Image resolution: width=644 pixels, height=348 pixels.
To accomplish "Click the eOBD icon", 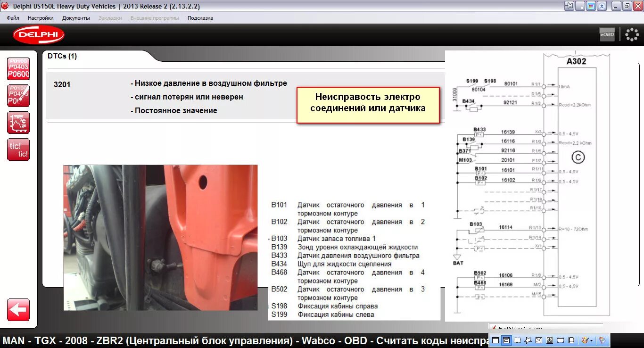I will 607,34.
